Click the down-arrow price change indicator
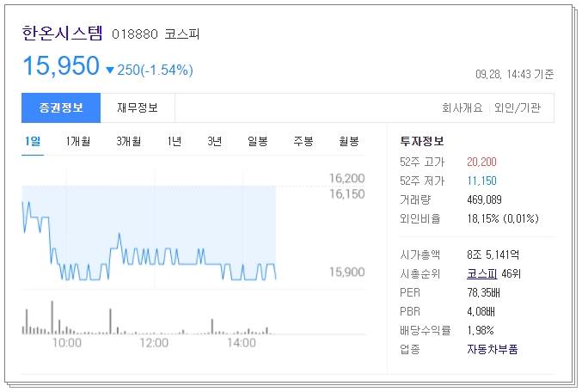582x392 pixels. coord(110,70)
